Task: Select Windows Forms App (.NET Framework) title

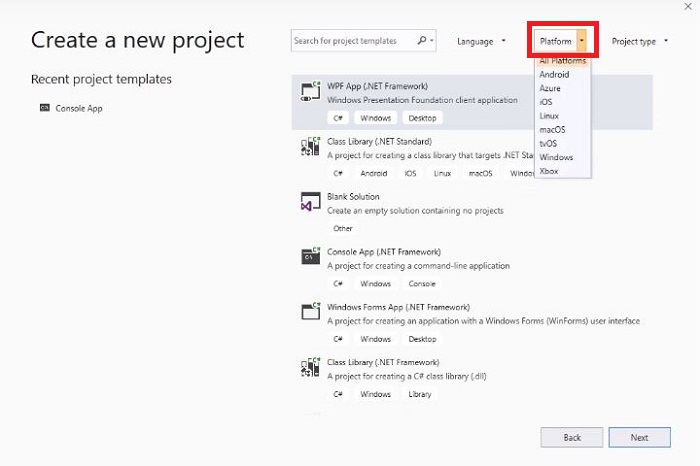Action: coord(398,307)
